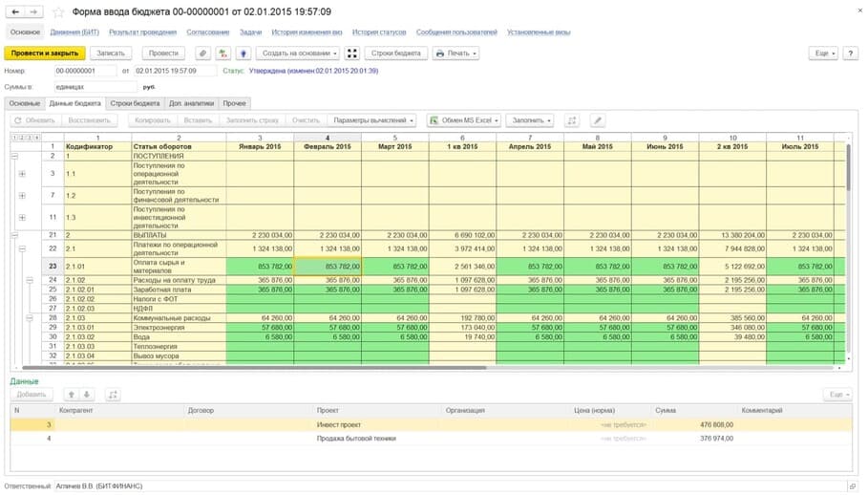The height and width of the screenshot is (495, 868).
Task: Open help with the question mark button
Action: point(850,54)
